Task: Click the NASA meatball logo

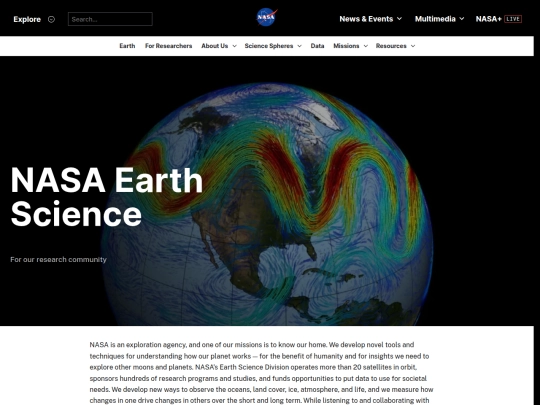Action: (267, 17)
